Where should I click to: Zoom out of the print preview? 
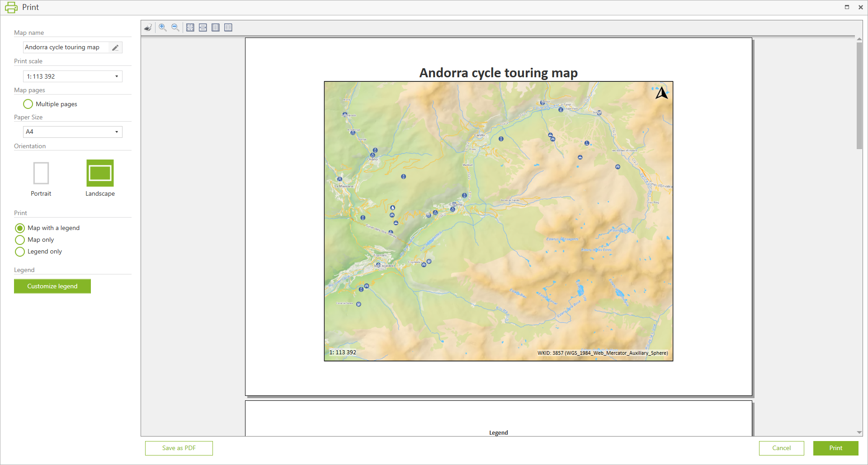pos(175,28)
